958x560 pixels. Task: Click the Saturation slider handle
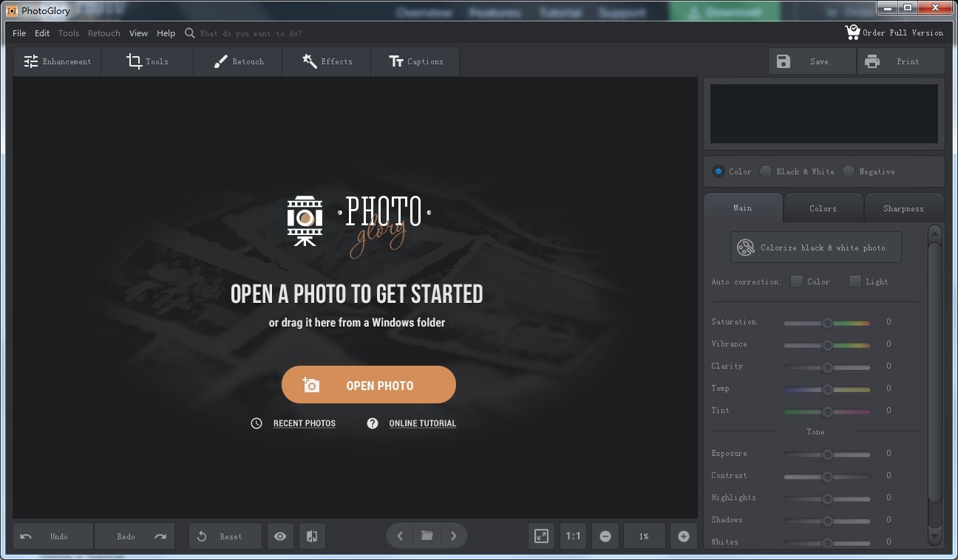coord(827,322)
